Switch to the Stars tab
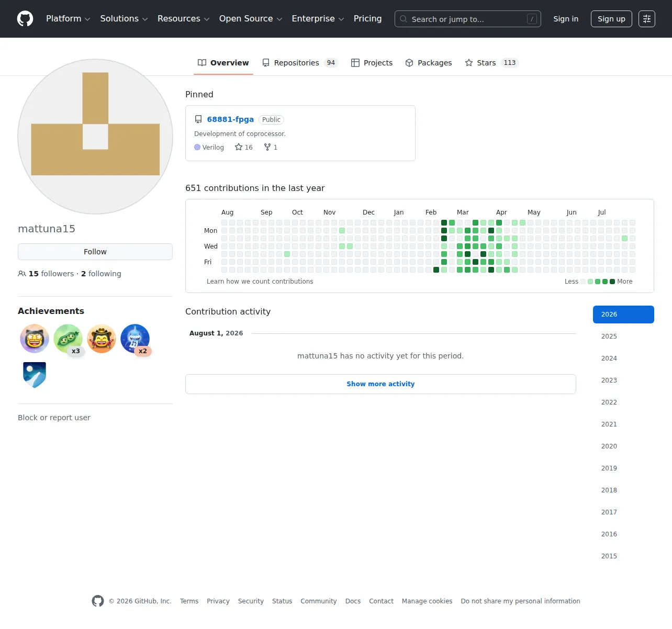The image size is (672, 629). point(491,63)
